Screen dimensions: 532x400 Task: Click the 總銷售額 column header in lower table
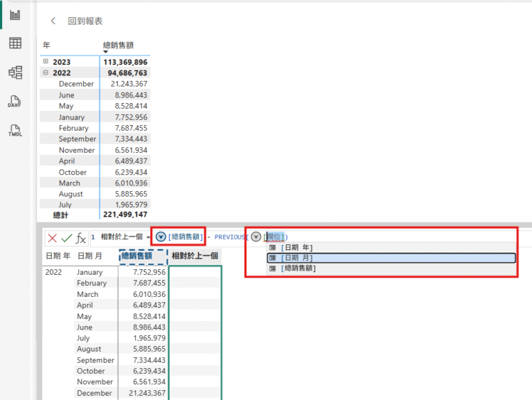[x=143, y=256]
